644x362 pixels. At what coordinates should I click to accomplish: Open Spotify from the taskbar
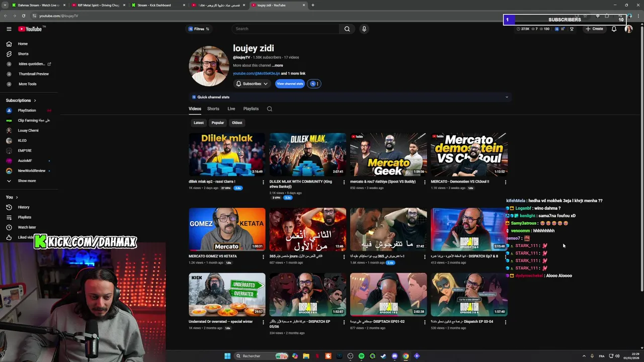point(361,356)
